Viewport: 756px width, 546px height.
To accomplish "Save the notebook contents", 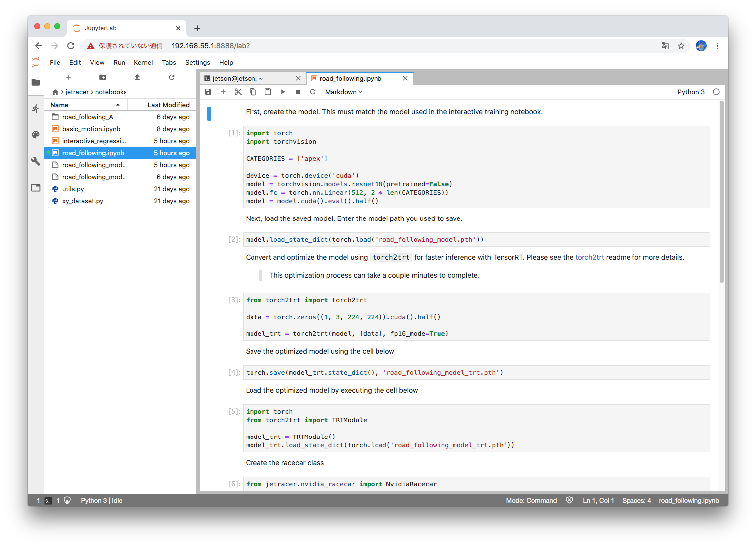I will tap(208, 92).
